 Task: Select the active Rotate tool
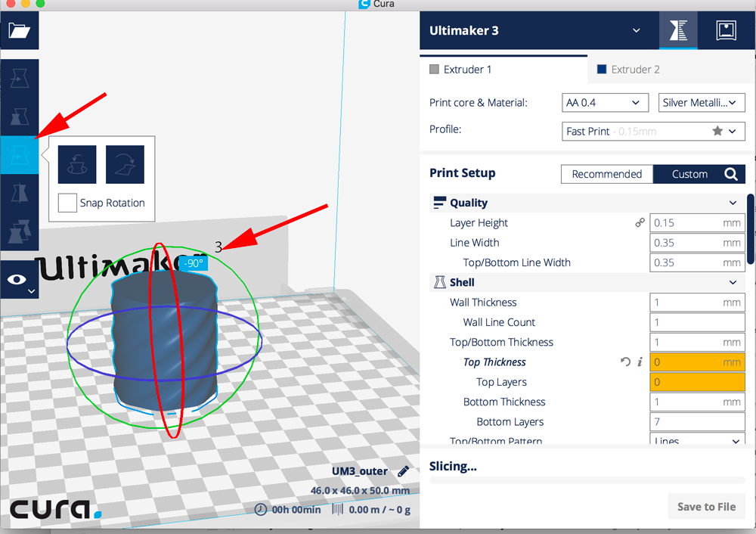point(20,155)
